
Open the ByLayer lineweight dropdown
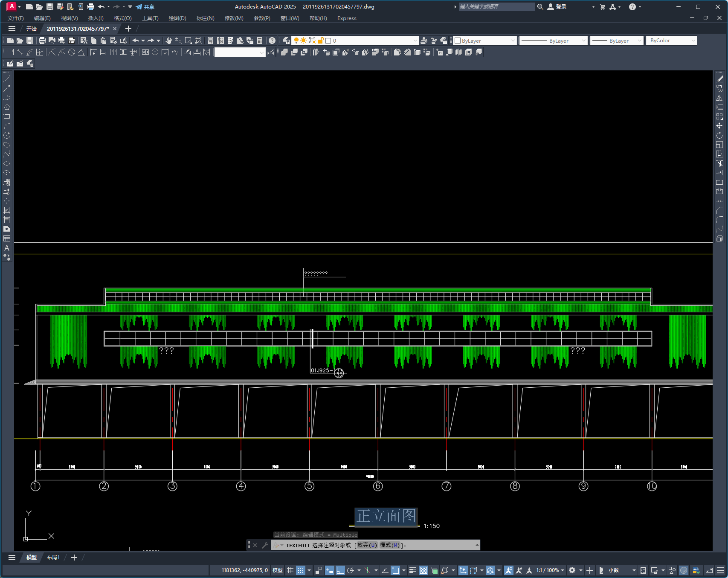617,41
